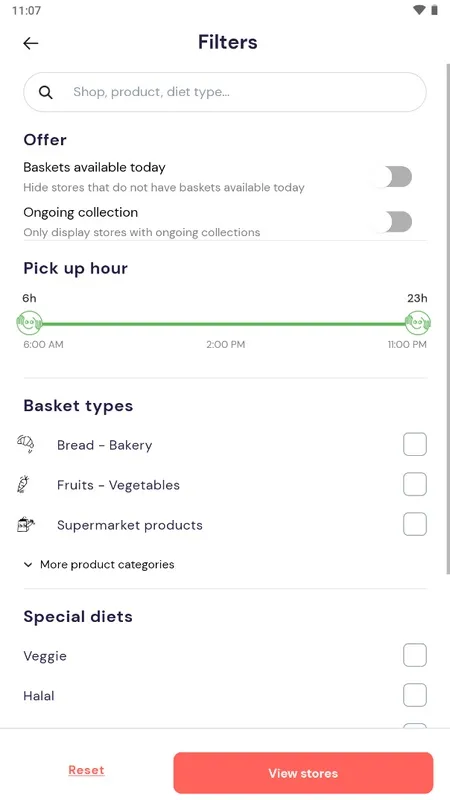Turn on Ongoing collection switch

pos(394,221)
